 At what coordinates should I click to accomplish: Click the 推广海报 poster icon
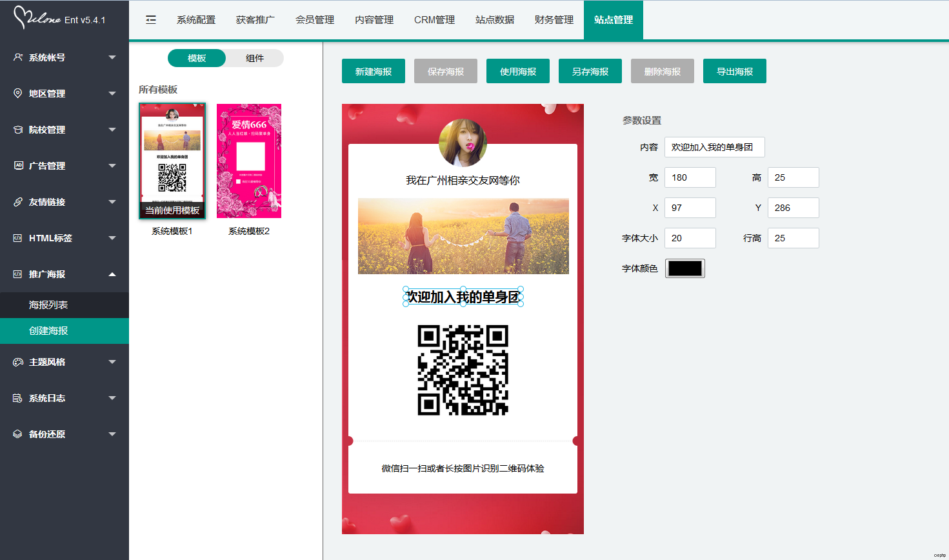coord(18,274)
